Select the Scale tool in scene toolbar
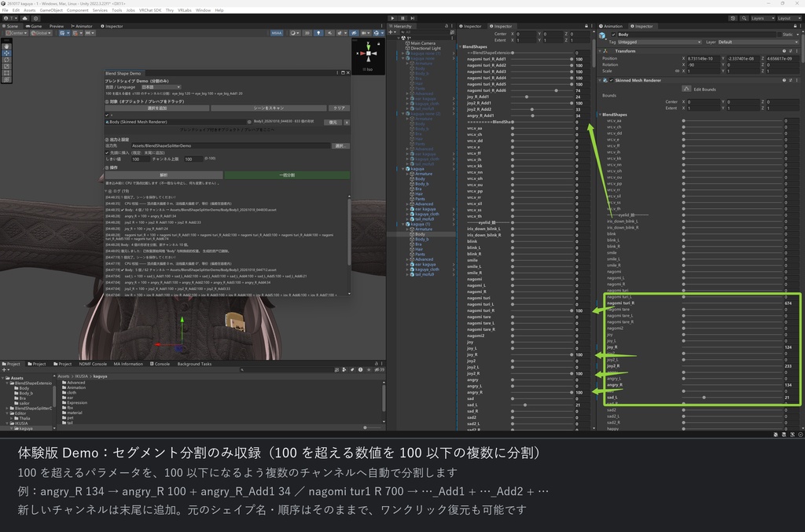The height and width of the screenshot is (532, 805). click(x=6, y=66)
